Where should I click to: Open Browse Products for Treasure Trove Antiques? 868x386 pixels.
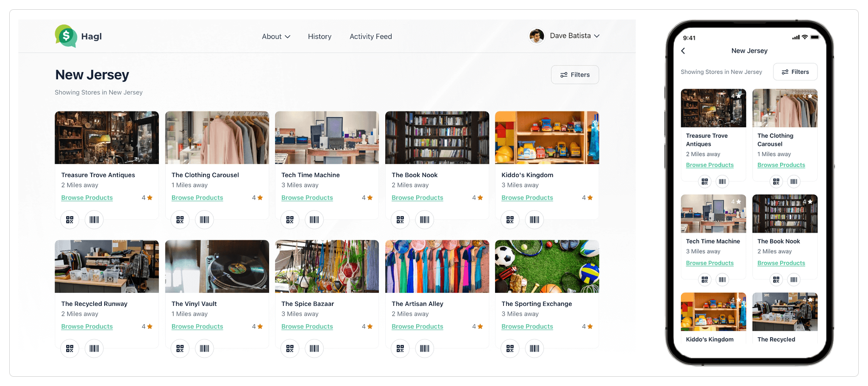click(86, 197)
